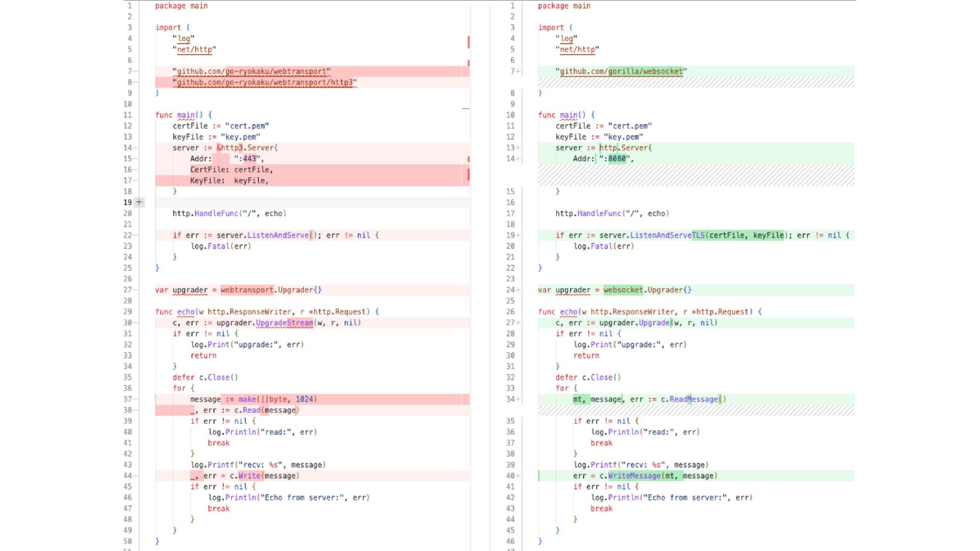980x551 pixels.
Task: Click the plus marker at right line 40
Action: click(x=518, y=476)
